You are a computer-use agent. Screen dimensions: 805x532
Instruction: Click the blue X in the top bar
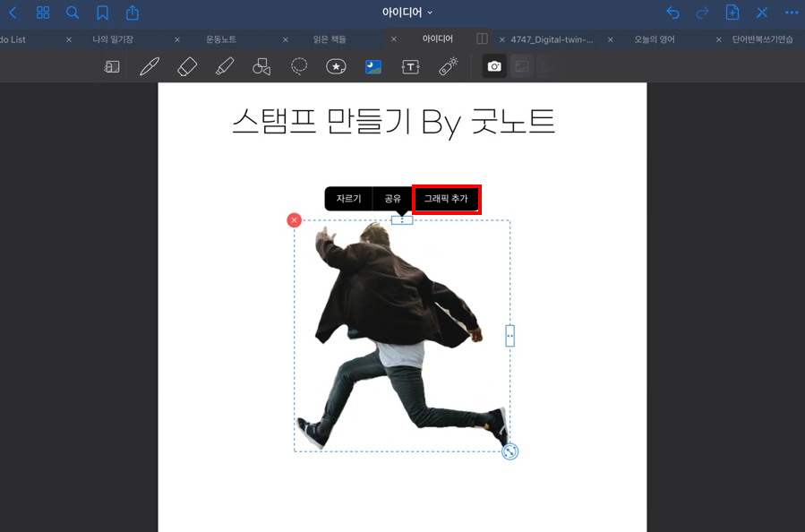[762, 13]
